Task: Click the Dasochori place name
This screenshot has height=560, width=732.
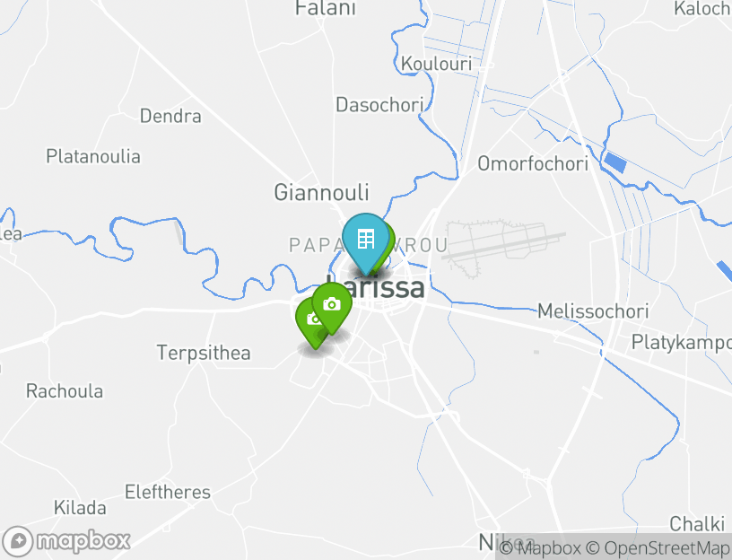Action: tap(379, 105)
